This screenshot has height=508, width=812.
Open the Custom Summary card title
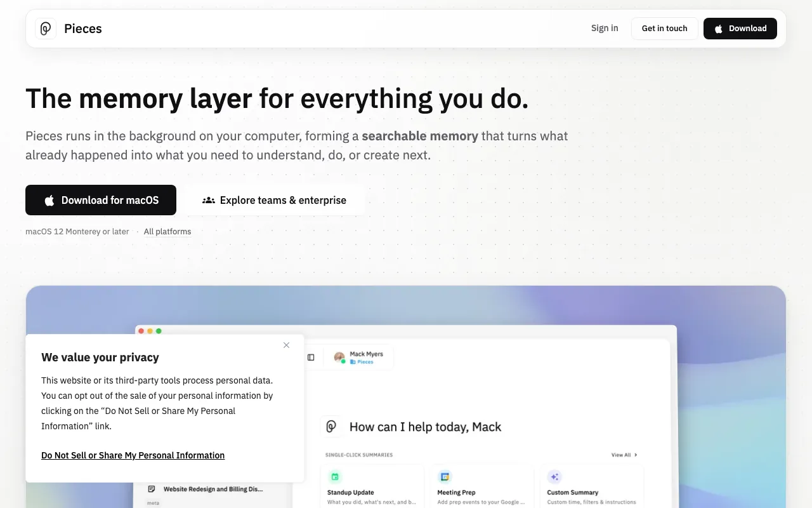coord(573,492)
